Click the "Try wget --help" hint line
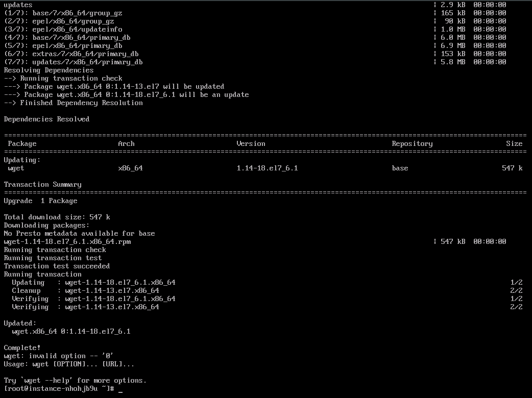 click(75, 380)
